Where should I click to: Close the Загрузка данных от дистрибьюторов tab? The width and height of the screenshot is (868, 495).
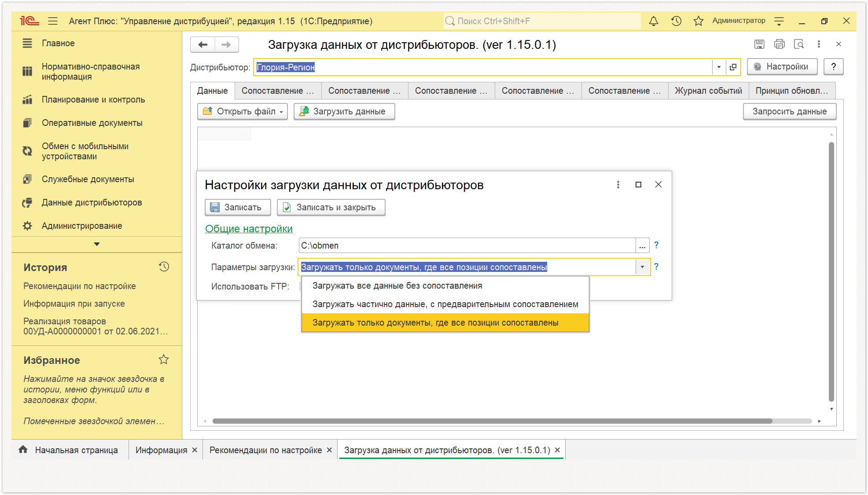(x=557, y=450)
